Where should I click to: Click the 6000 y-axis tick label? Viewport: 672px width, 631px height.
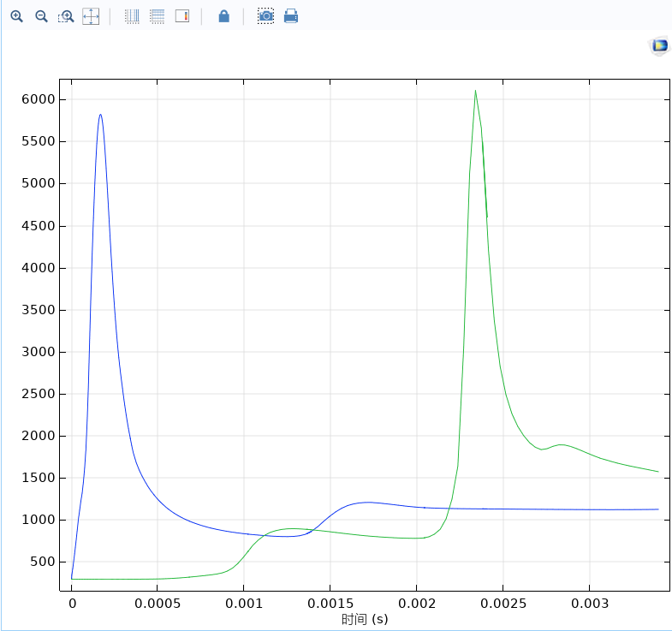[39, 99]
